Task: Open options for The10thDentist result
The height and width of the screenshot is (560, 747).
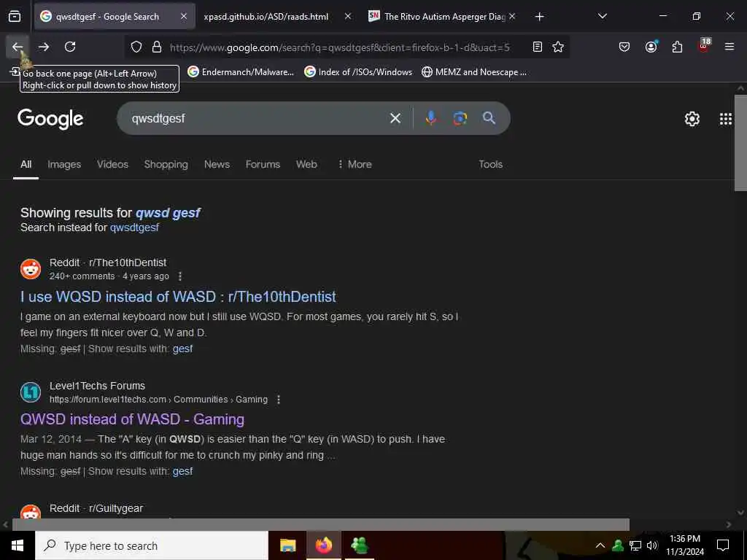Action: tap(180, 276)
